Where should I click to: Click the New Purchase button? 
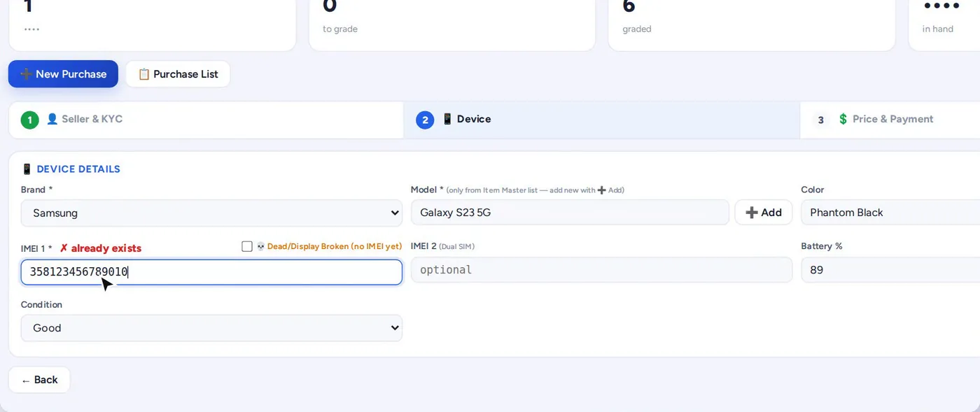point(63,74)
